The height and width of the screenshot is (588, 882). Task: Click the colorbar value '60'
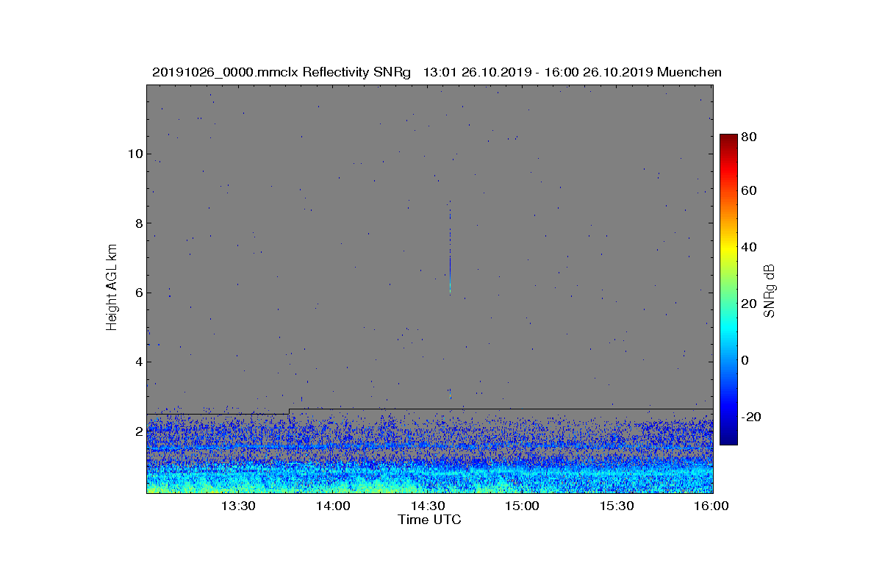[x=750, y=190]
